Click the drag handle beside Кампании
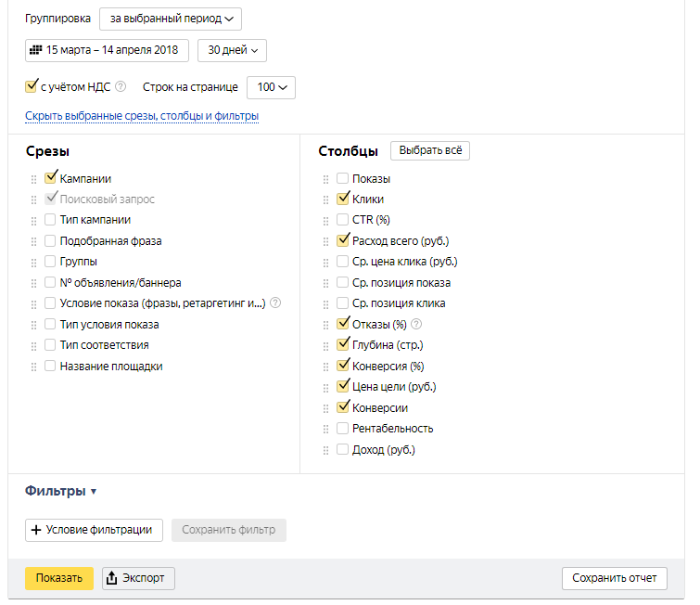The height and width of the screenshot is (605, 700). click(34, 179)
